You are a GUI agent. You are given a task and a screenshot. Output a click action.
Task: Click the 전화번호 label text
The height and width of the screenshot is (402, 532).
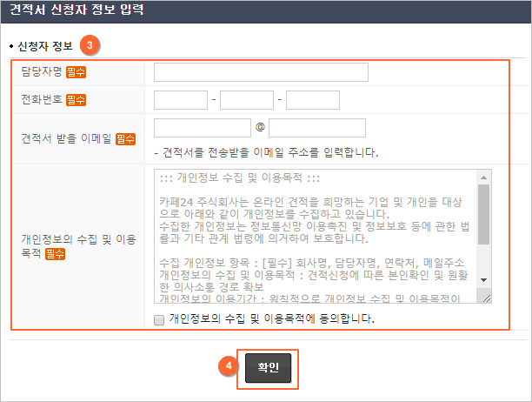[42, 99]
